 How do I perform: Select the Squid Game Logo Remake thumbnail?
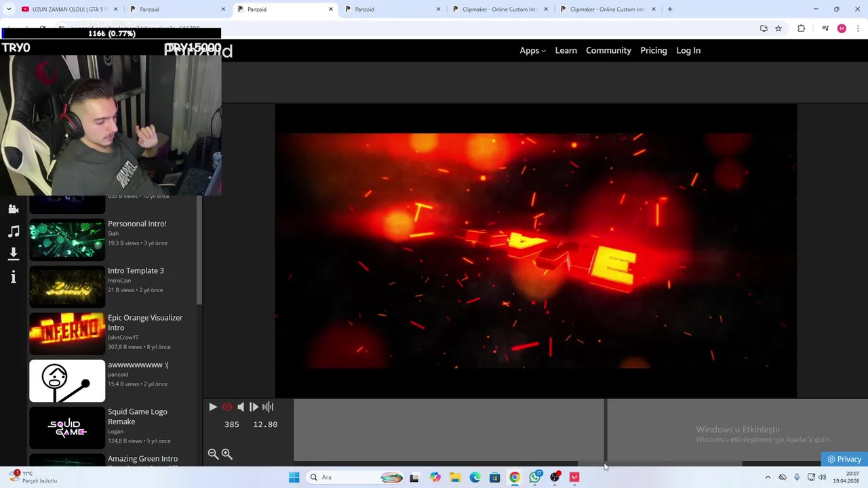tap(67, 428)
